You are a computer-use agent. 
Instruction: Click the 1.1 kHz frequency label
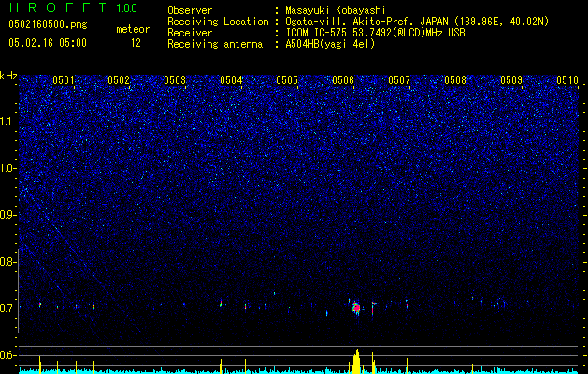coord(7,122)
